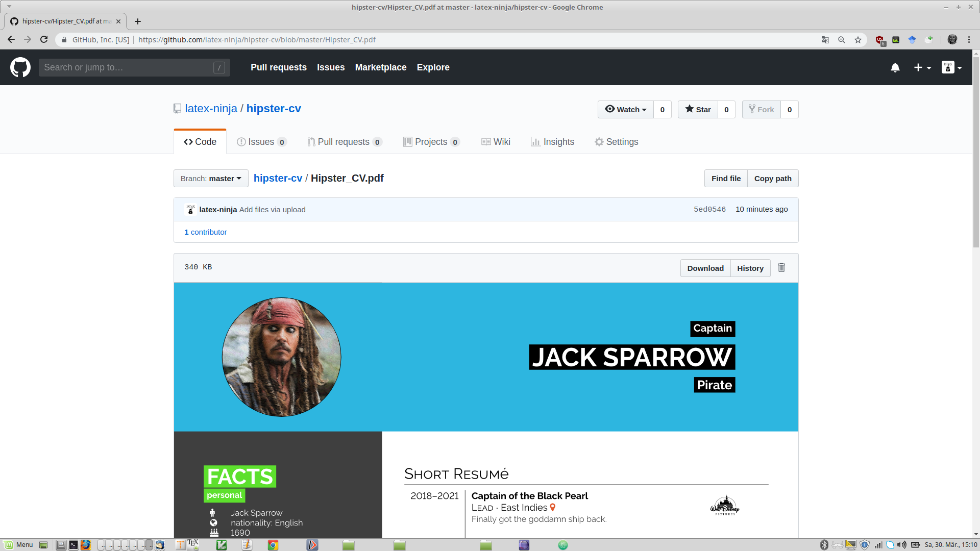Open the volume icon in system tray
Screen dimensions: 980x551
click(x=902, y=545)
